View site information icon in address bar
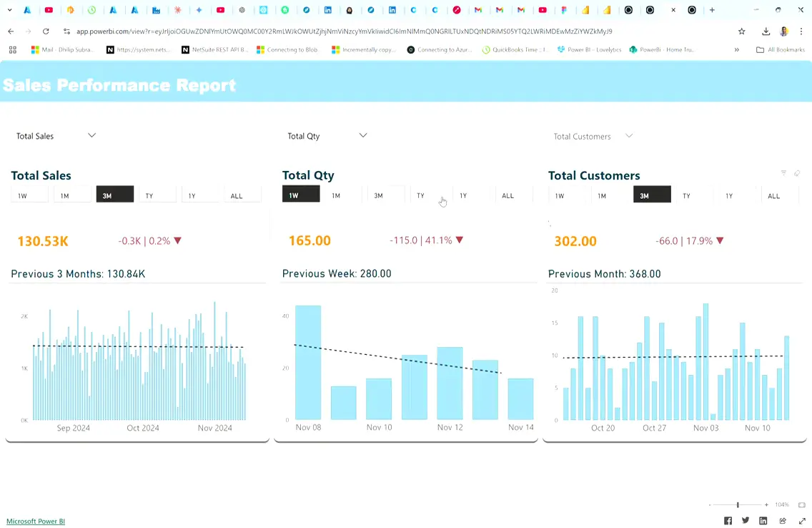The height and width of the screenshot is (528, 812). pos(66,31)
